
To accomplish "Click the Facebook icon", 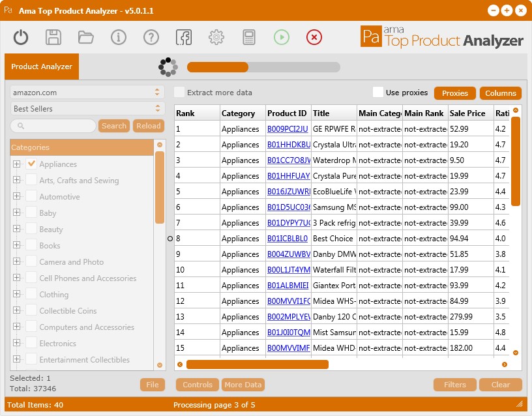I will pos(184,37).
